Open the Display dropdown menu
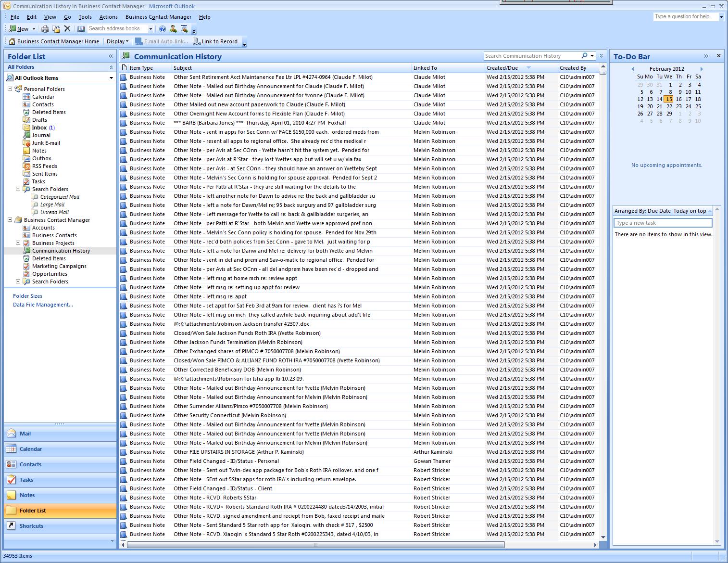728x563 pixels. [117, 41]
